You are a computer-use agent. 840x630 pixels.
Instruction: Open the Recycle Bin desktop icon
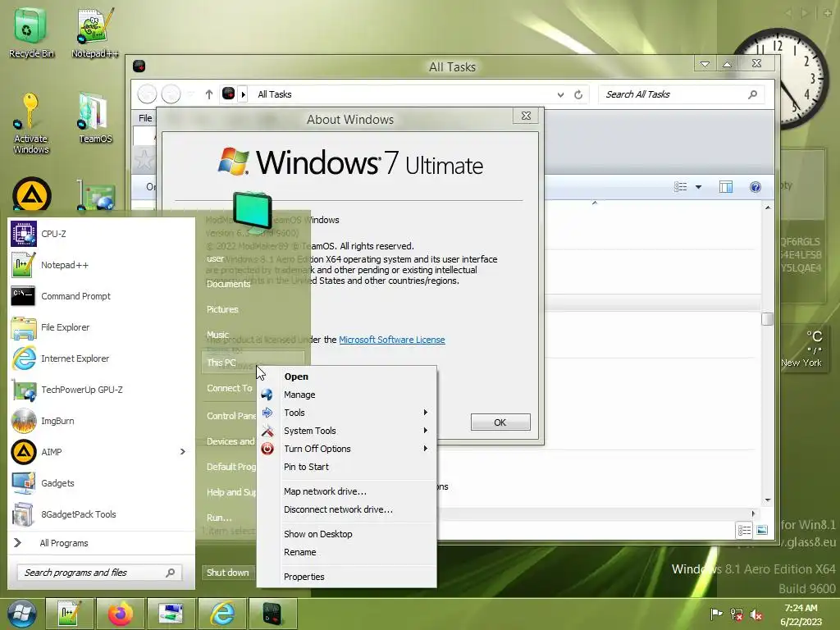click(x=30, y=33)
